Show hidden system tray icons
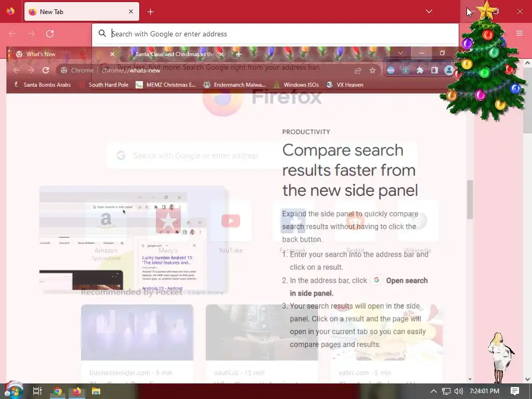The height and width of the screenshot is (399, 532). pyautogui.click(x=434, y=391)
